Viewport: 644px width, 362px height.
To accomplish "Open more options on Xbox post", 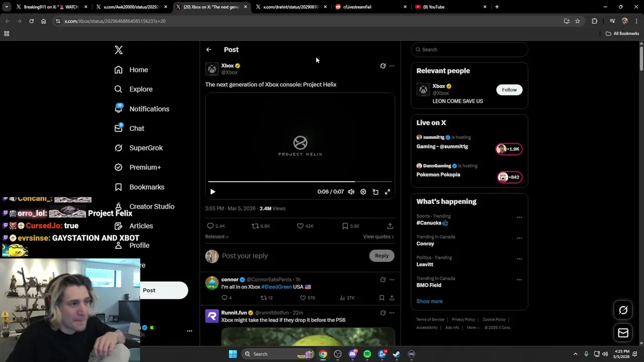I will (392, 66).
